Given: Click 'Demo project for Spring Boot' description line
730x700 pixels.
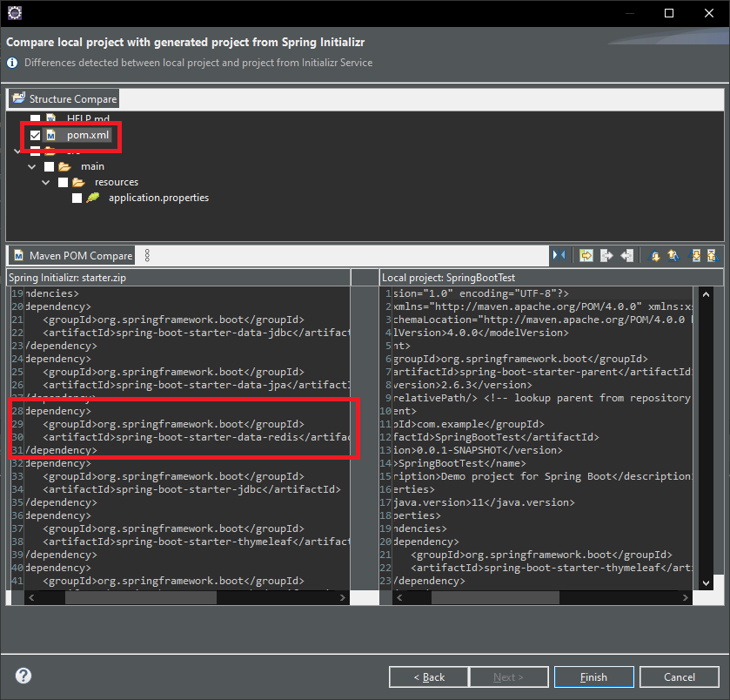Looking at the screenshot, I should 543,476.
